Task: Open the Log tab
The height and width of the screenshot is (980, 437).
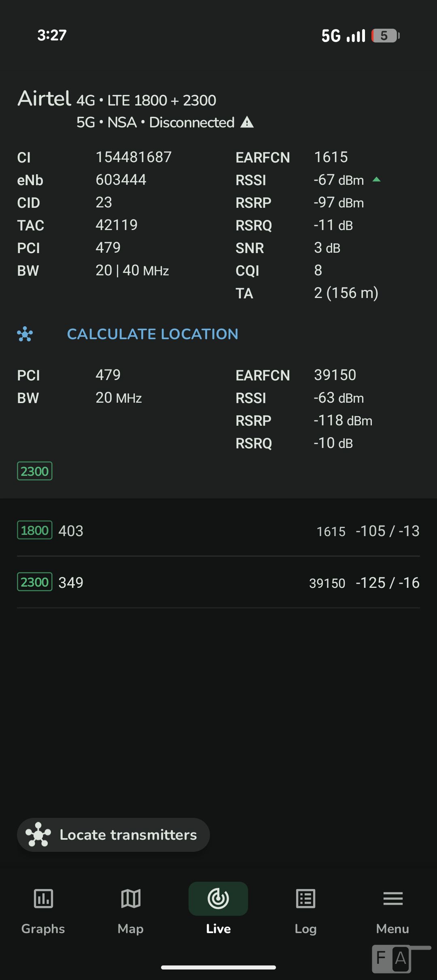Action: click(x=305, y=908)
